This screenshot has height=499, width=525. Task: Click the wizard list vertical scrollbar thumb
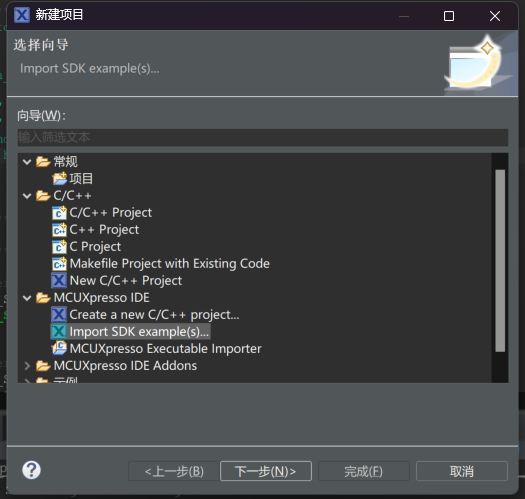pyautogui.click(x=500, y=261)
